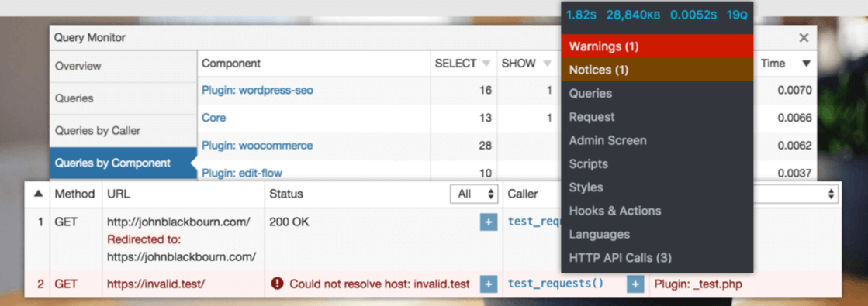This screenshot has height=306, width=868.
Task: Open Warnings (1) in dropdown menu
Action: [657, 46]
